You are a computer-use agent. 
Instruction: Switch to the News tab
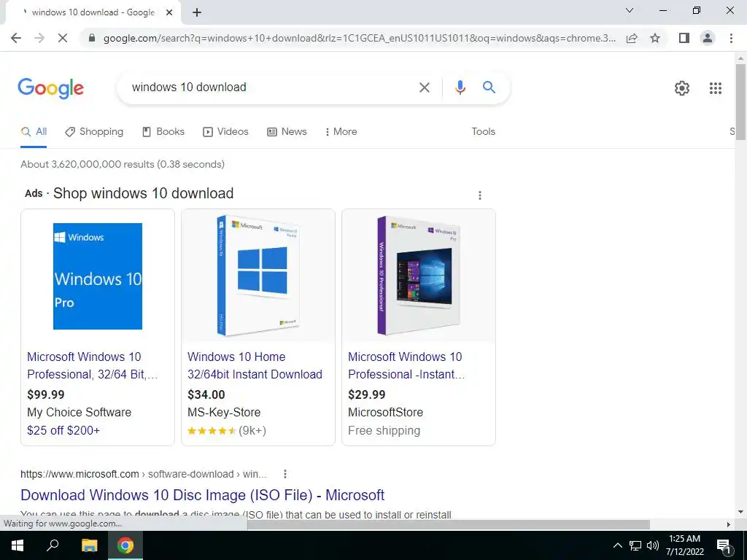pyautogui.click(x=287, y=131)
